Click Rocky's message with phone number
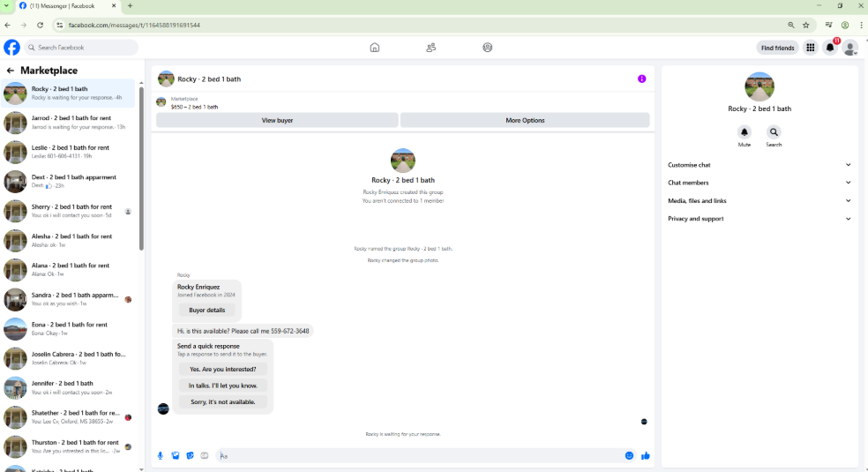This screenshot has width=868, height=472. tap(243, 331)
